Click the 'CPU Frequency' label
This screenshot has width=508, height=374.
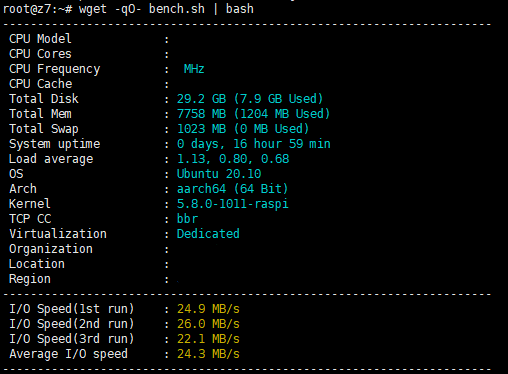(54, 69)
